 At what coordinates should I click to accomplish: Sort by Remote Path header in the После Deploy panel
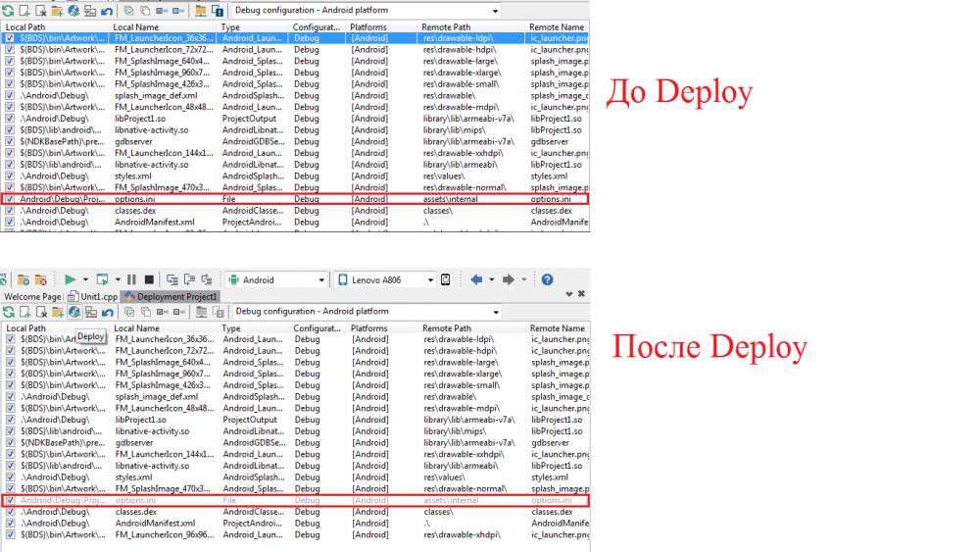[472, 328]
